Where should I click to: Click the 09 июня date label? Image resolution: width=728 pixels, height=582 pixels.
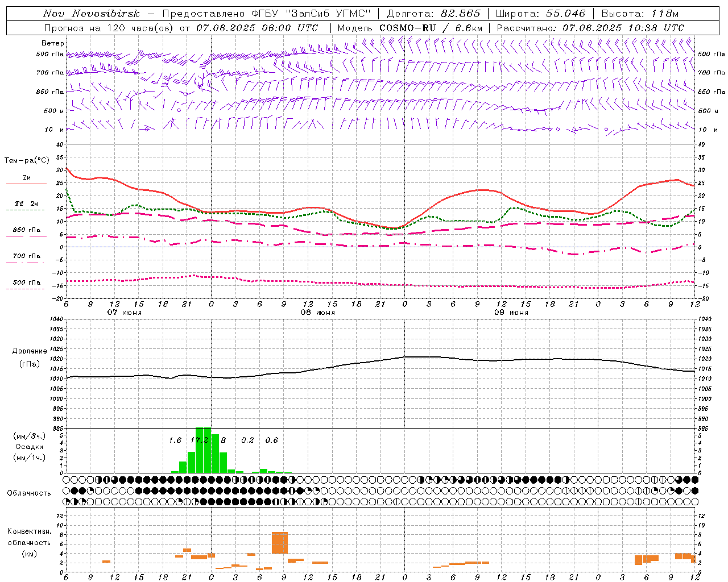(511, 313)
